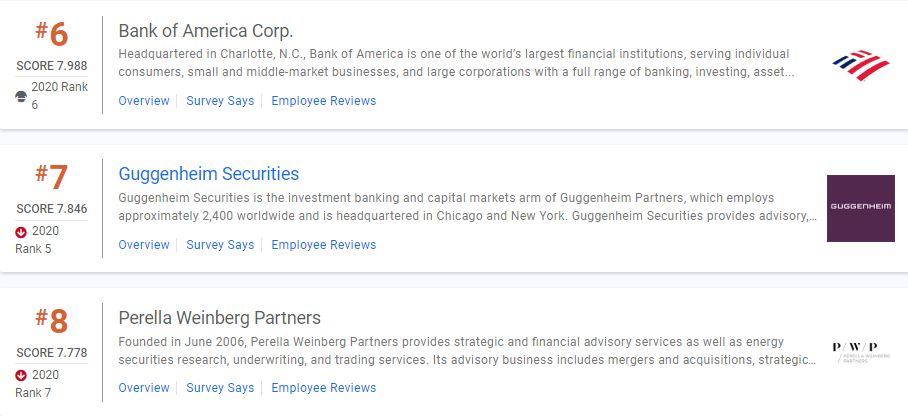This screenshot has height=416, width=908.
Task: Open Bank of America Overview link
Action: click(x=144, y=101)
